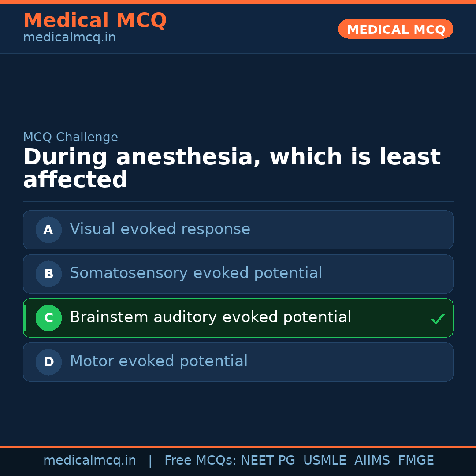Click the letter D circle icon
Screen dimensions: 476x476
(48, 362)
